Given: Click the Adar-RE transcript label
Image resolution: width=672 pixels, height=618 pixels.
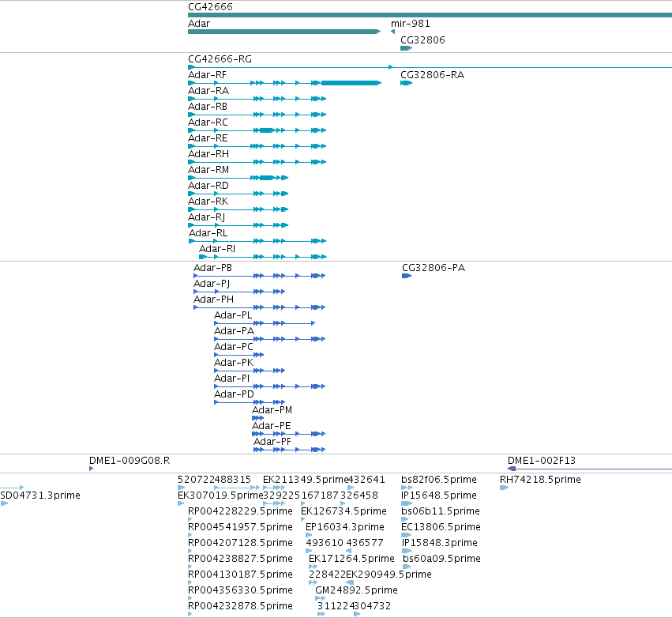Looking at the screenshot, I should 208,138.
